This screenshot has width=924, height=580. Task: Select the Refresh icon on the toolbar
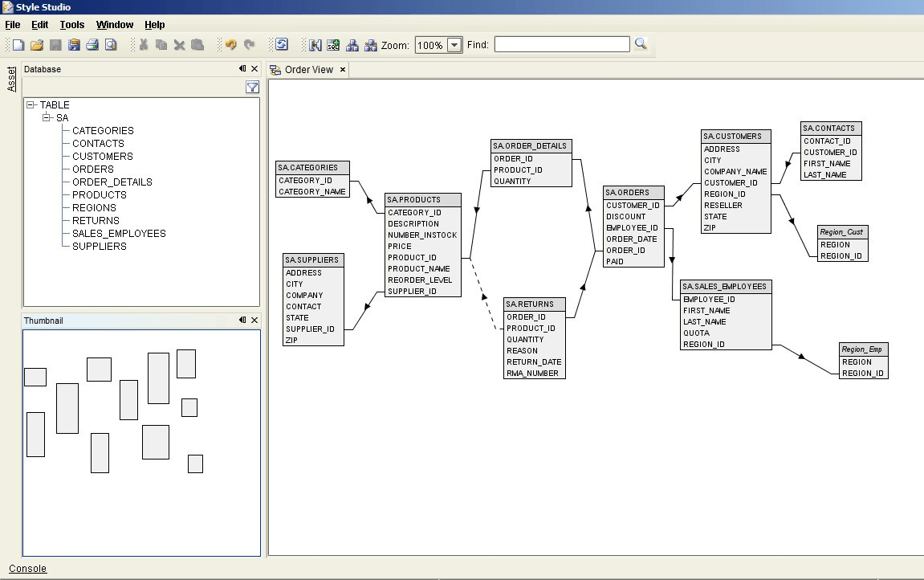click(281, 45)
